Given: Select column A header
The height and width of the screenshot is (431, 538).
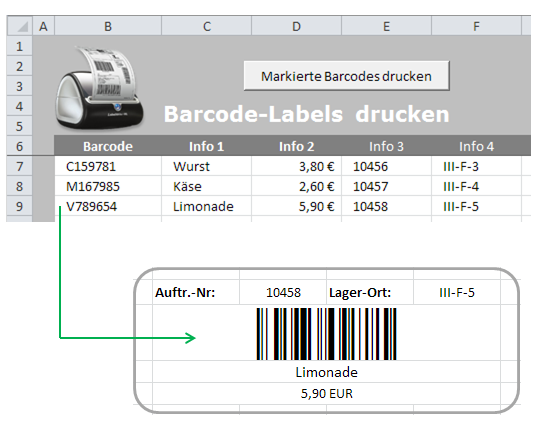Looking at the screenshot, I should click(x=44, y=26).
